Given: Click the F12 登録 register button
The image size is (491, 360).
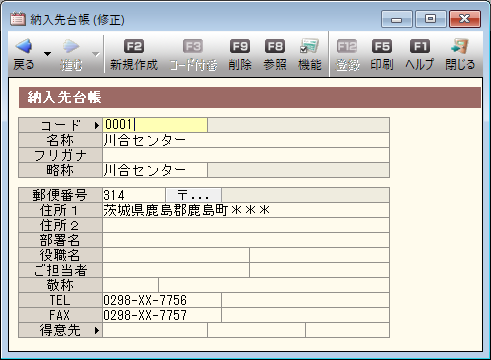Looking at the screenshot, I should pos(347,55).
